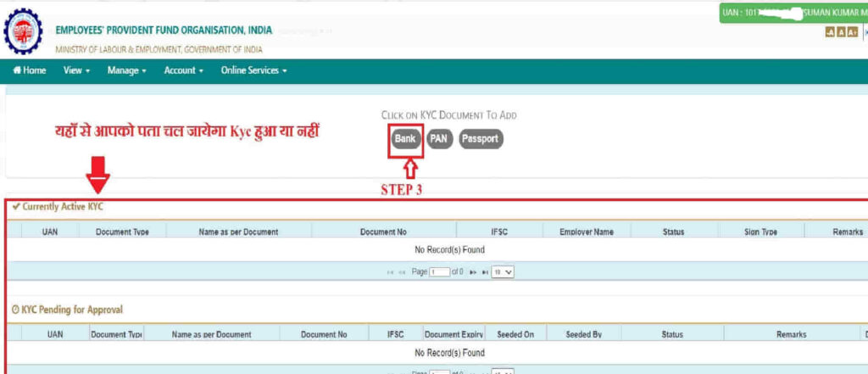Sort by Document Type in KYC Pending table
This screenshot has height=374, width=868.
pos(117,335)
